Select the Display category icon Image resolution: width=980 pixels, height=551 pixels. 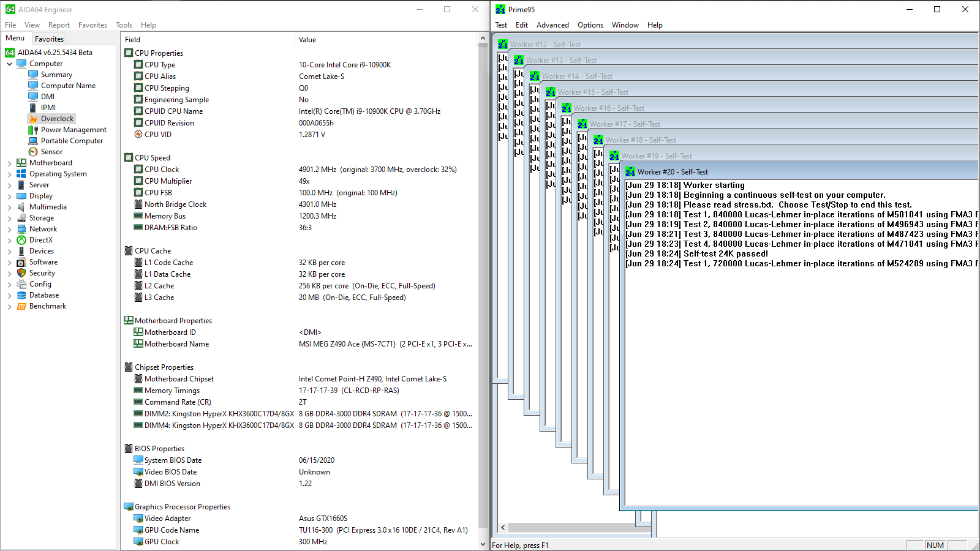tap(21, 196)
